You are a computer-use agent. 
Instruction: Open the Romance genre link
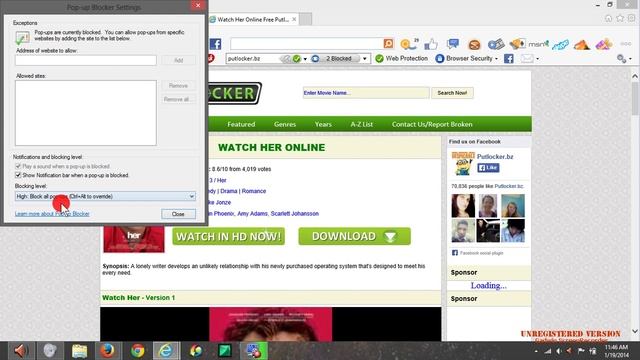click(254, 191)
